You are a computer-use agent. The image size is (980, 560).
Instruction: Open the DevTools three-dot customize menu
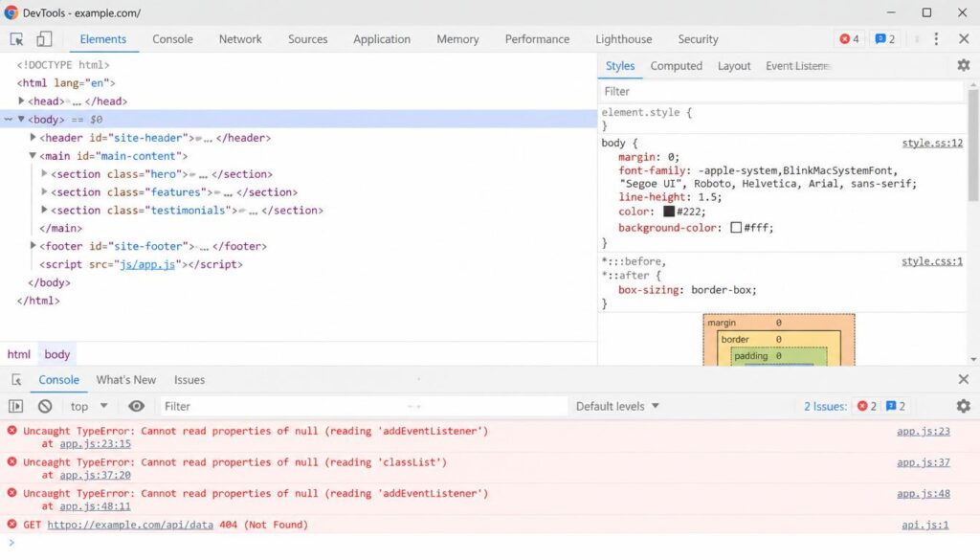click(x=936, y=39)
